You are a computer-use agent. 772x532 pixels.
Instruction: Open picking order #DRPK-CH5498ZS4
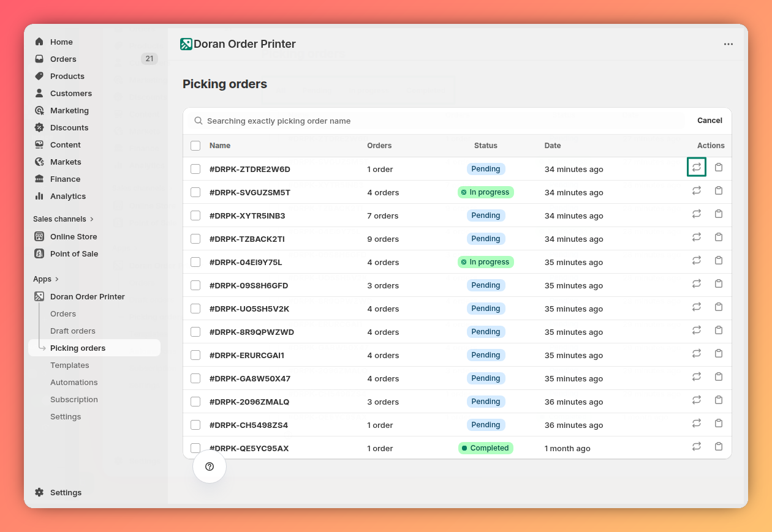pyautogui.click(x=249, y=425)
